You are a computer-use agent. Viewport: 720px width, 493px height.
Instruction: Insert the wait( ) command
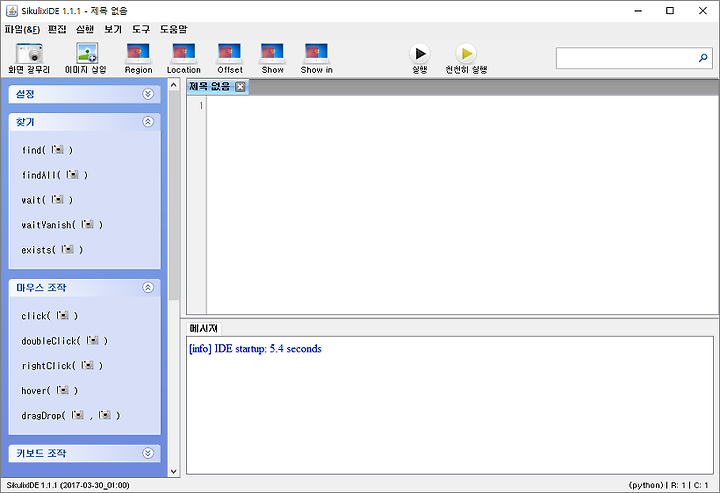click(x=47, y=200)
